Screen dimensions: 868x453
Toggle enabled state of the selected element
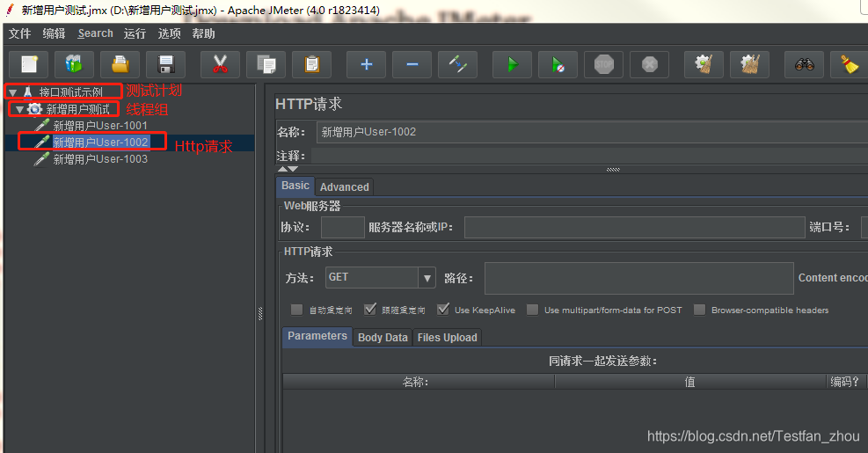[x=458, y=65]
